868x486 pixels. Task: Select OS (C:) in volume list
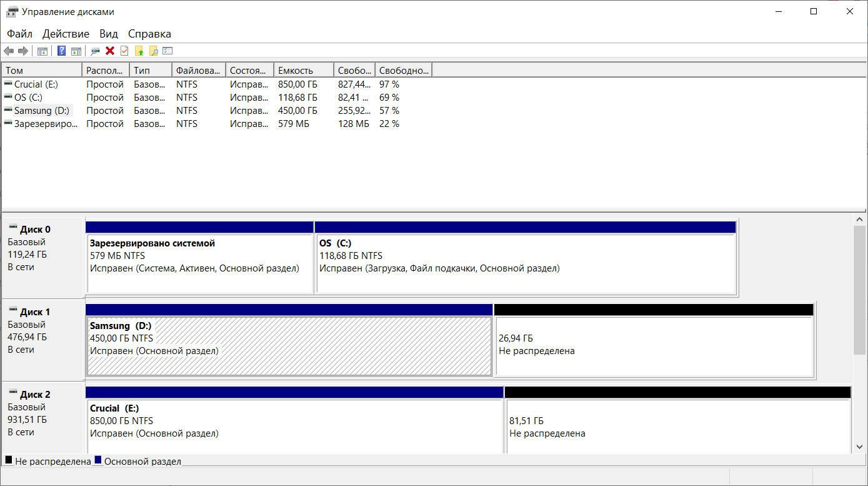pos(28,97)
